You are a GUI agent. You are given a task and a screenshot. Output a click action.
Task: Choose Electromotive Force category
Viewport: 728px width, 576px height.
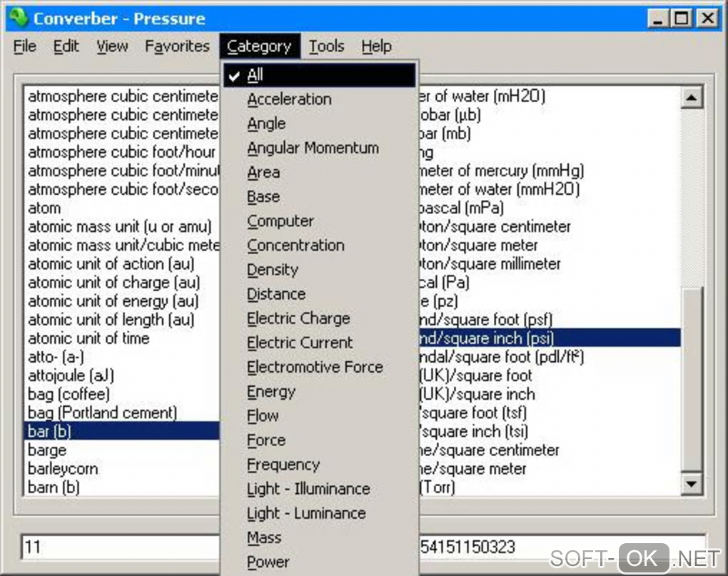(x=320, y=367)
